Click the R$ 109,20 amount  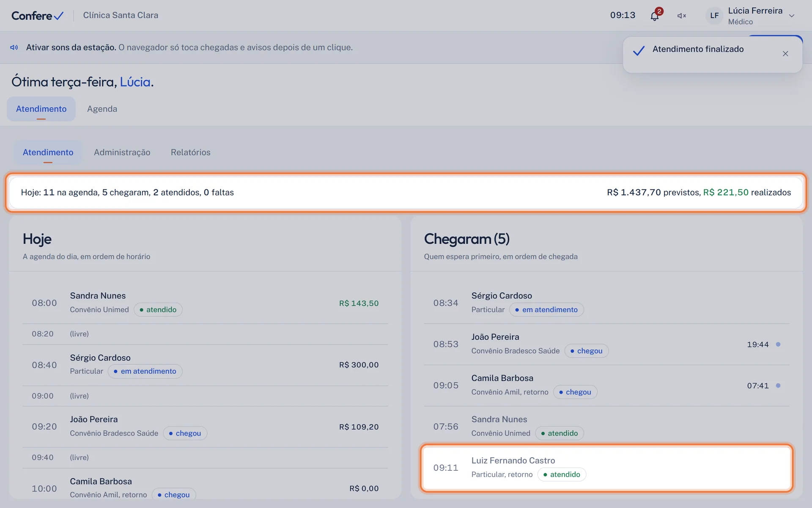359,427
